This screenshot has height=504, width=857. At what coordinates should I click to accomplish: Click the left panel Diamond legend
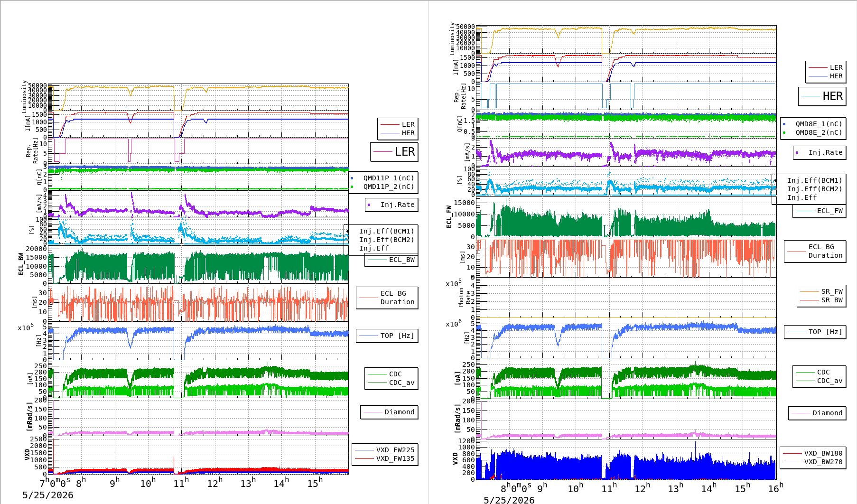(389, 412)
